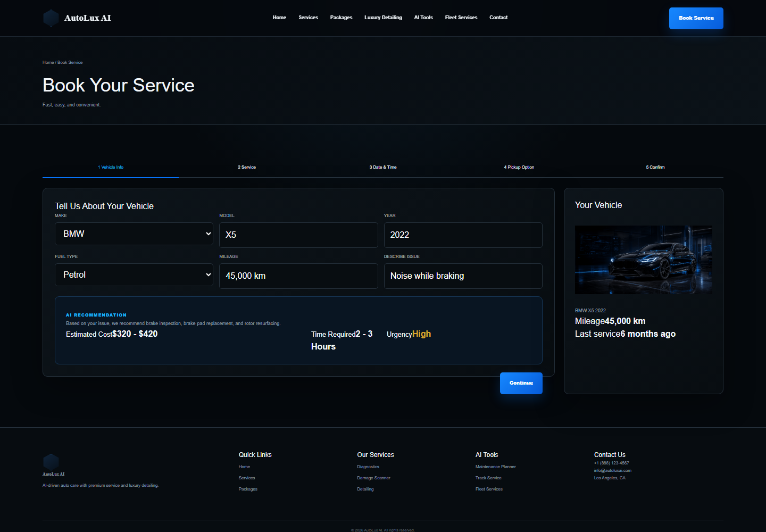Click the 'Contact Us' footer heading
The width and height of the screenshot is (766, 532).
click(x=610, y=455)
